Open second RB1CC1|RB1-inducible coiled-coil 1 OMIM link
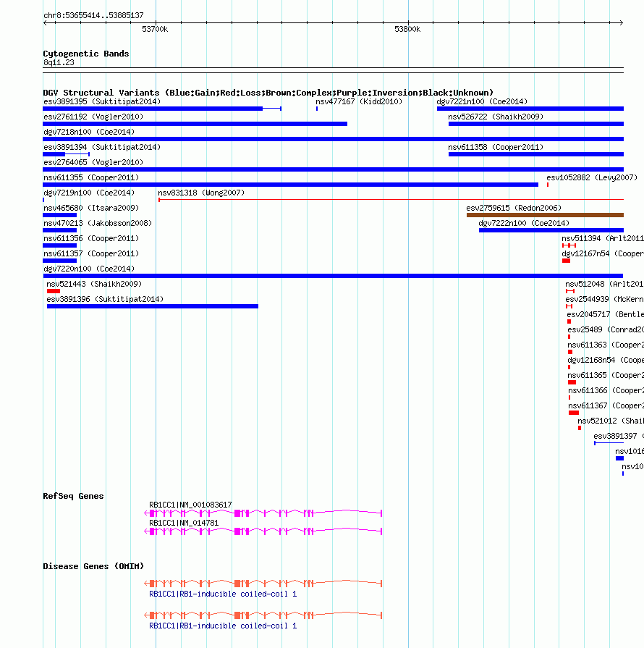644x648 pixels. click(223, 626)
